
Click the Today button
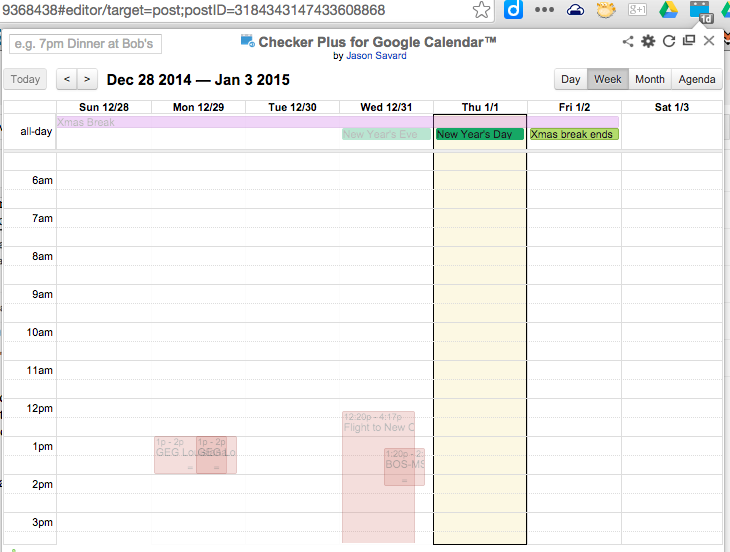[25, 79]
